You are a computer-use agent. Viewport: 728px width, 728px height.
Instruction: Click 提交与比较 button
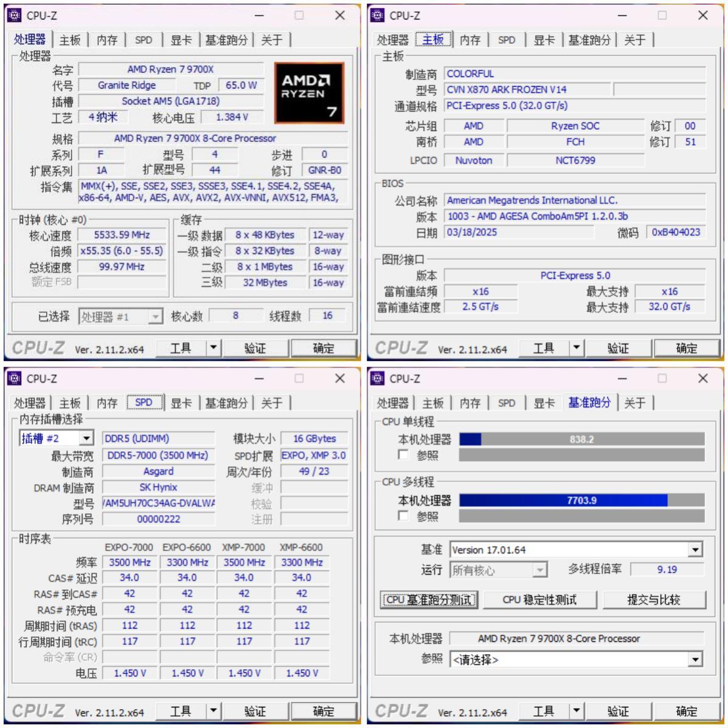tap(654, 599)
